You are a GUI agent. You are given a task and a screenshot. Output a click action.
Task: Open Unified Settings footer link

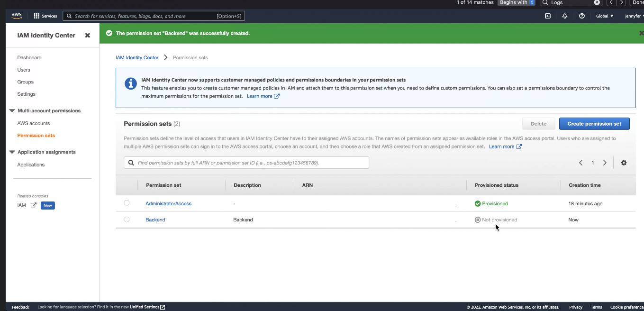click(x=147, y=307)
